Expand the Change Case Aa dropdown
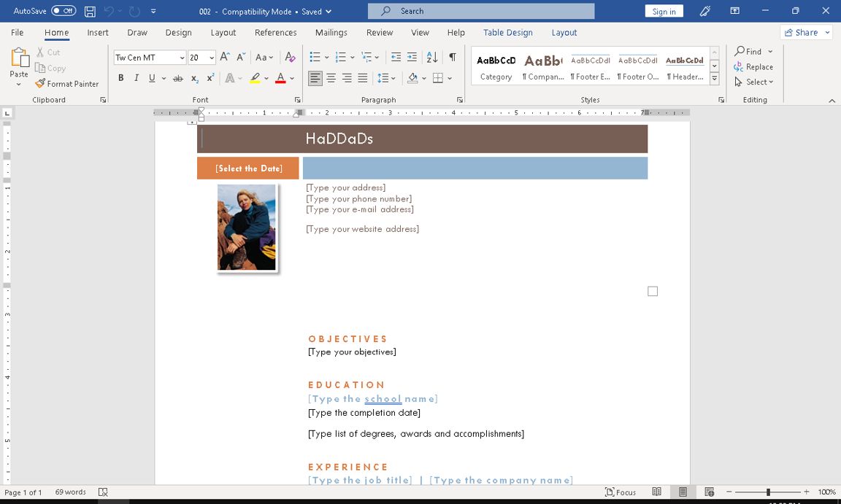This screenshot has width=841, height=504. [264, 57]
